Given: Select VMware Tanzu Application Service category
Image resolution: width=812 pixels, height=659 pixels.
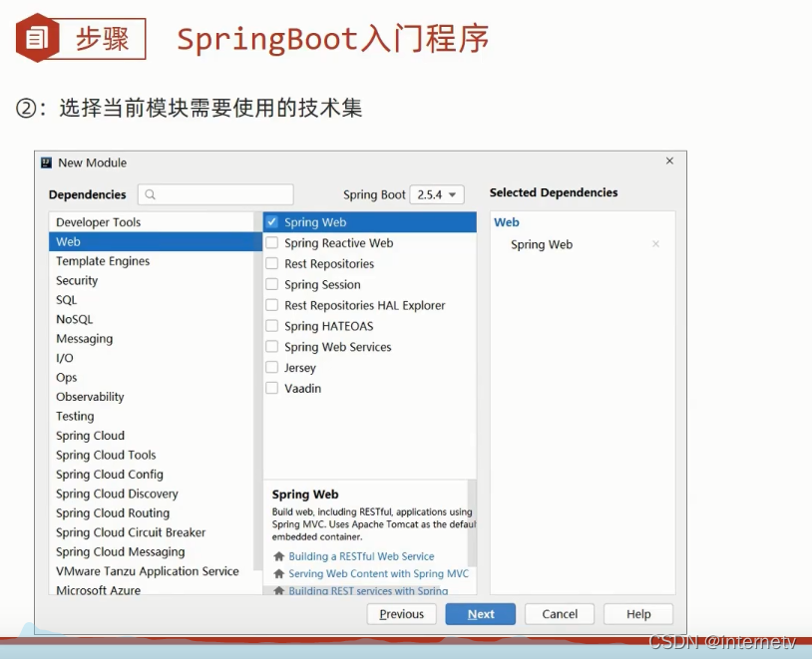Looking at the screenshot, I should tap(152, 571).
